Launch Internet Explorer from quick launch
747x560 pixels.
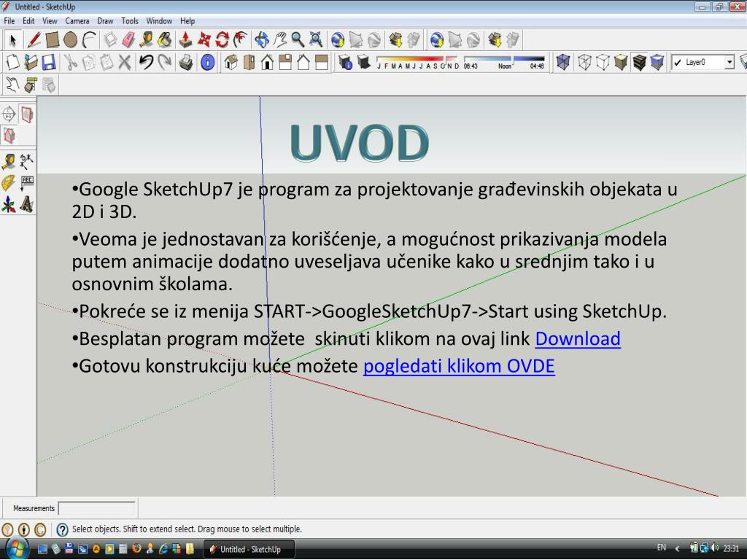pyautogui.click(x=163, y=548)
